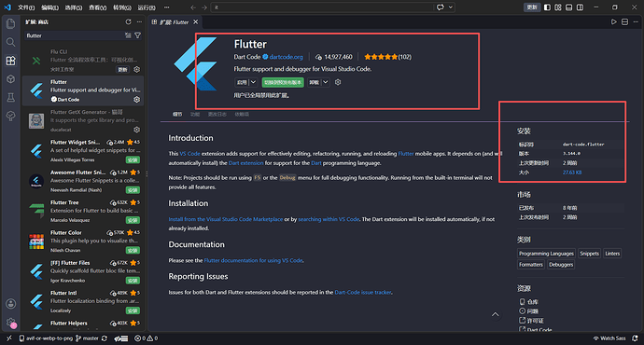This screenshot has width=644, height=345.
Task: Open the editor toolbar more actions ellipsis
Action: 636,21
